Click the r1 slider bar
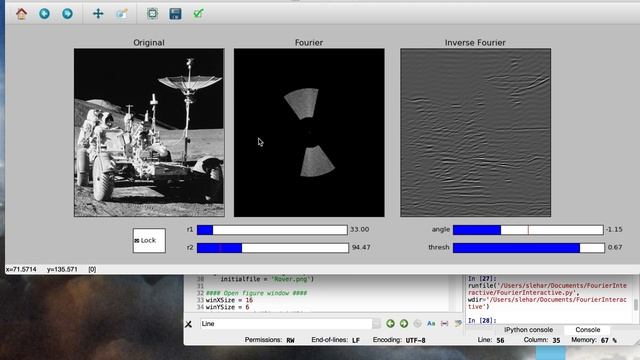This screenshot has height=360, width=640. [272, 230]
